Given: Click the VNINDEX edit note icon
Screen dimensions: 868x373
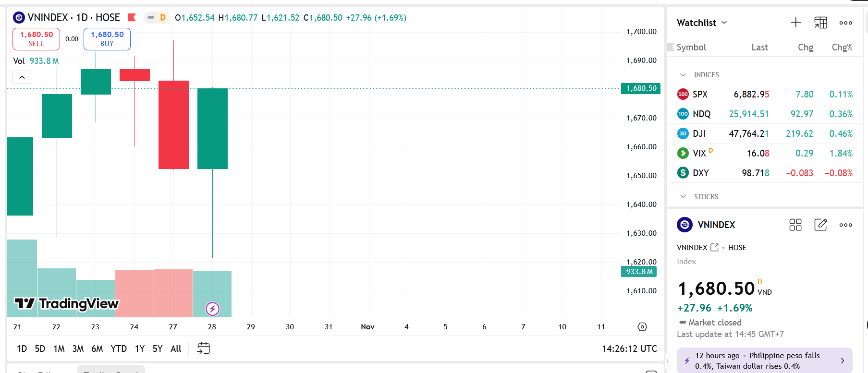Looking at the screenshot, I should [820, 225].
